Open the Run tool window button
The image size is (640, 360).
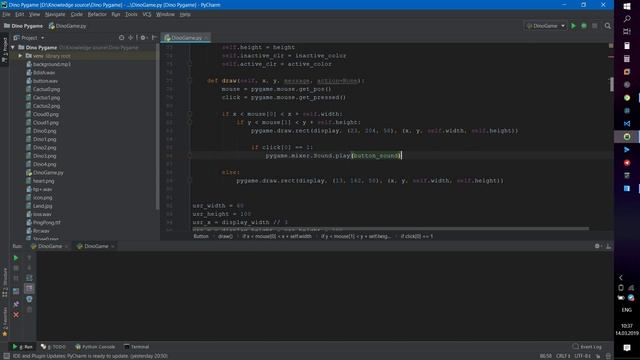click(x=23, y=347)
